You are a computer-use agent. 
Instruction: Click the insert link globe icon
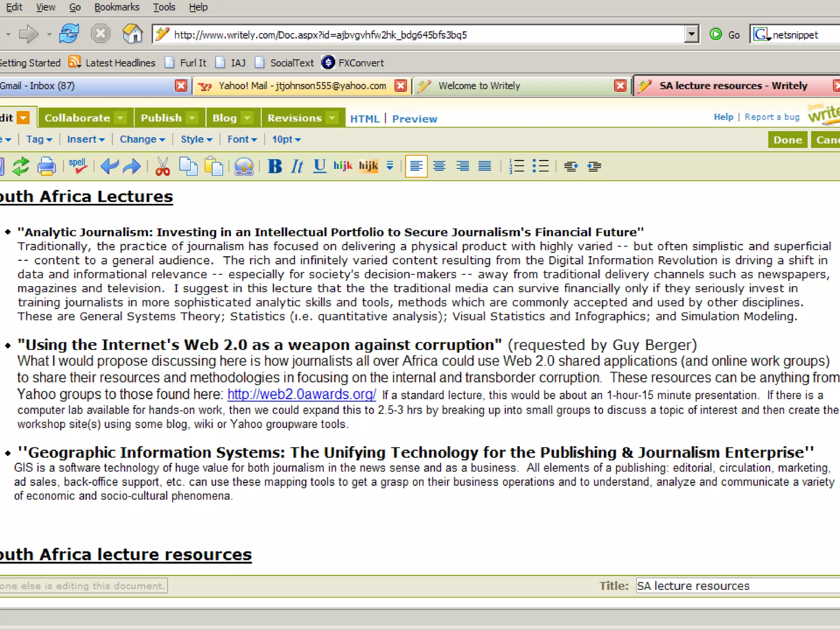tap(244, 166)
